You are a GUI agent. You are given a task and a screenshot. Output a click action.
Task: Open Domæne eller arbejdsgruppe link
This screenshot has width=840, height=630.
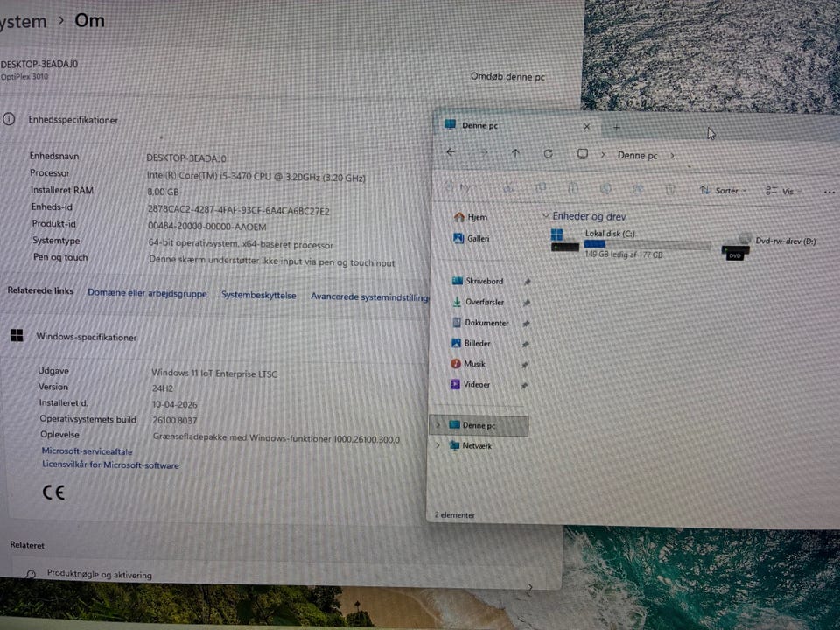[x=147, y=293]
